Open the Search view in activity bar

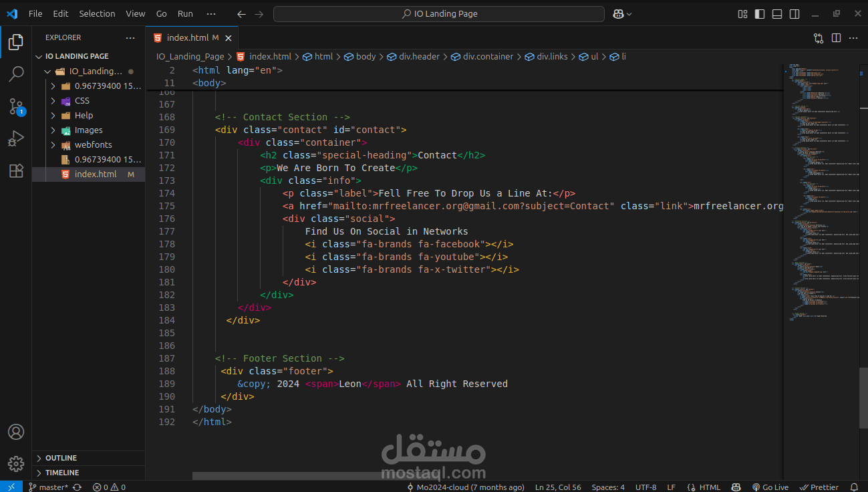click(x=16, y=74)
